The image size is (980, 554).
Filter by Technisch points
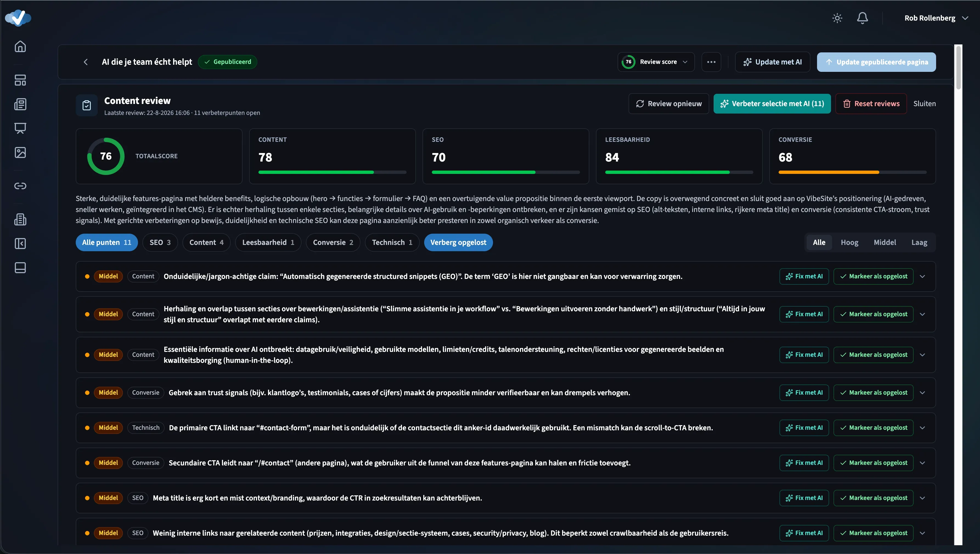(x=392, y=242)
